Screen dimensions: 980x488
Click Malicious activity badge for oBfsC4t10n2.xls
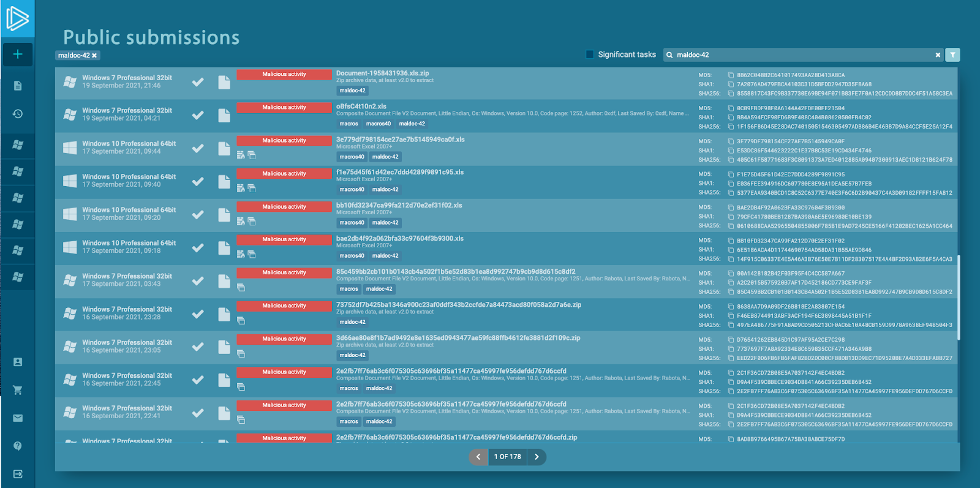click(284, 108)
